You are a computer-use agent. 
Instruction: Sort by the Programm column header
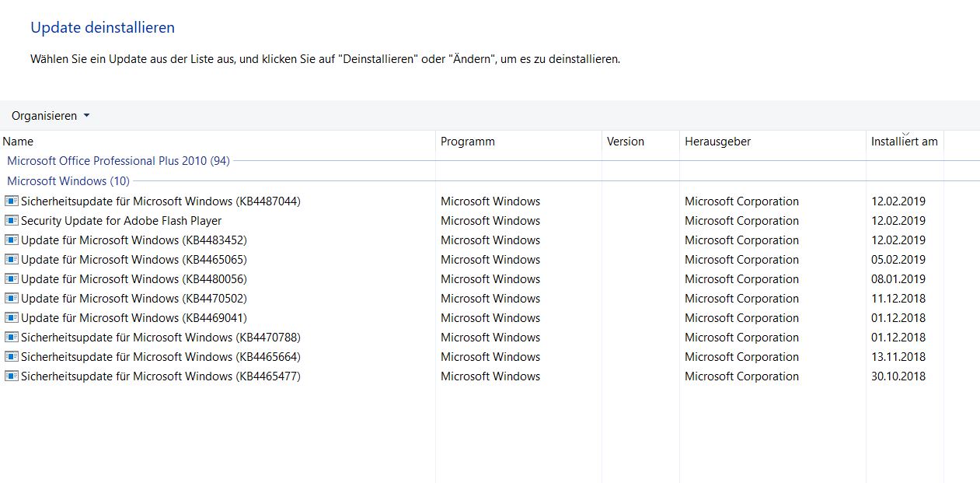518,142
